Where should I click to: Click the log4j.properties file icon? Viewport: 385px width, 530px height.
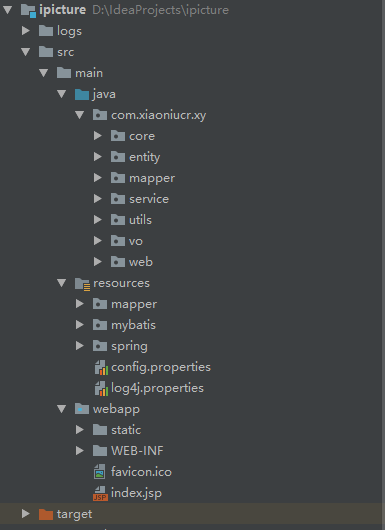tap(101, 388)
